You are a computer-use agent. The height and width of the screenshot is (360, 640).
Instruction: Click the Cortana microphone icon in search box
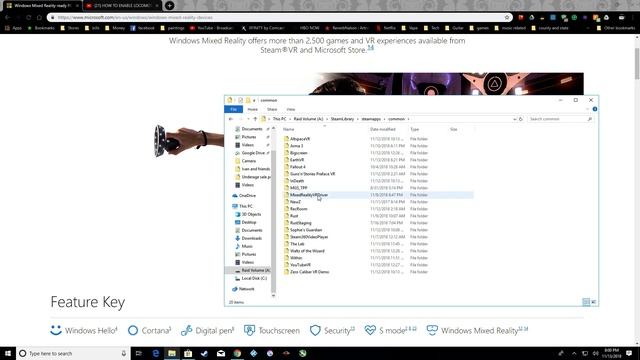click(124, 353)
